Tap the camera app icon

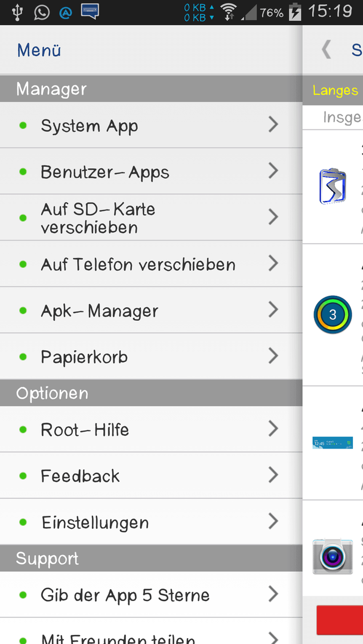click(x=333, y=556)
